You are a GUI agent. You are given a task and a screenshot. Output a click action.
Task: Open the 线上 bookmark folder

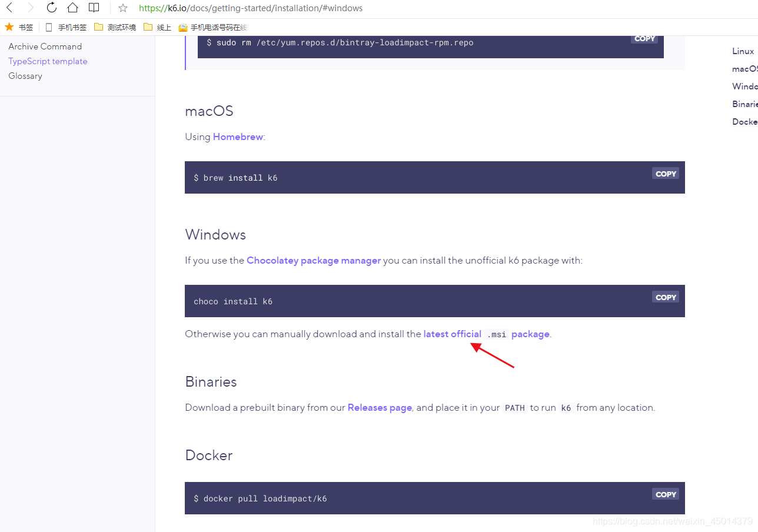click(158, 27)
